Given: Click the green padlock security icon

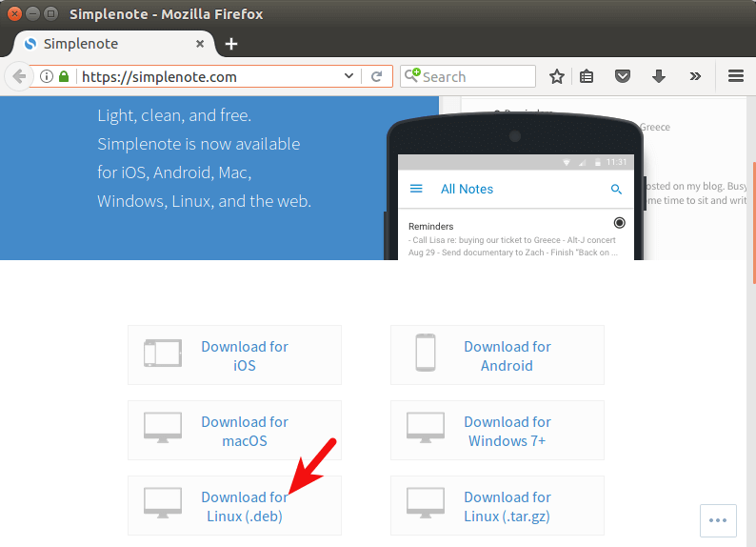Looking at the screenshot, I should point(64,76).
